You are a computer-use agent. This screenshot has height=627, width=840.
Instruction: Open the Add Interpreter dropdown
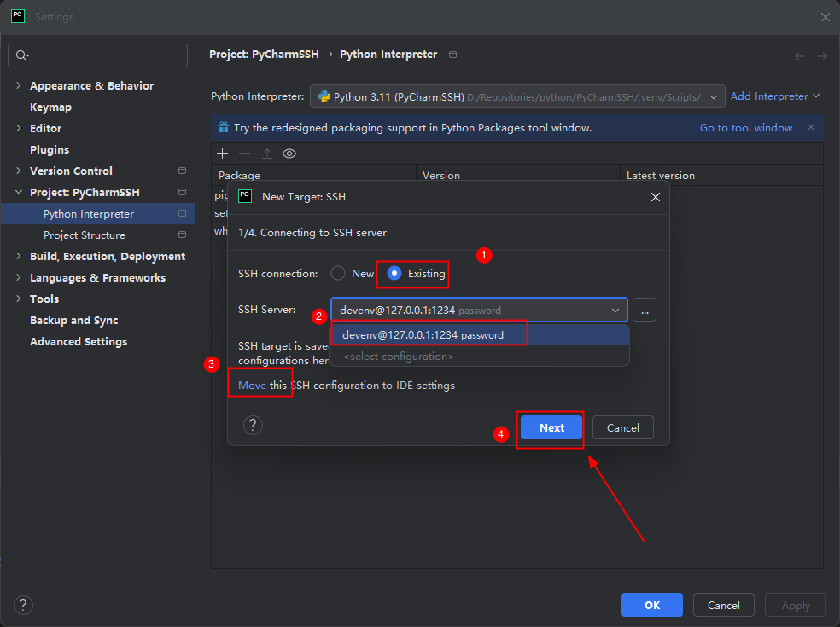point(769,96)
